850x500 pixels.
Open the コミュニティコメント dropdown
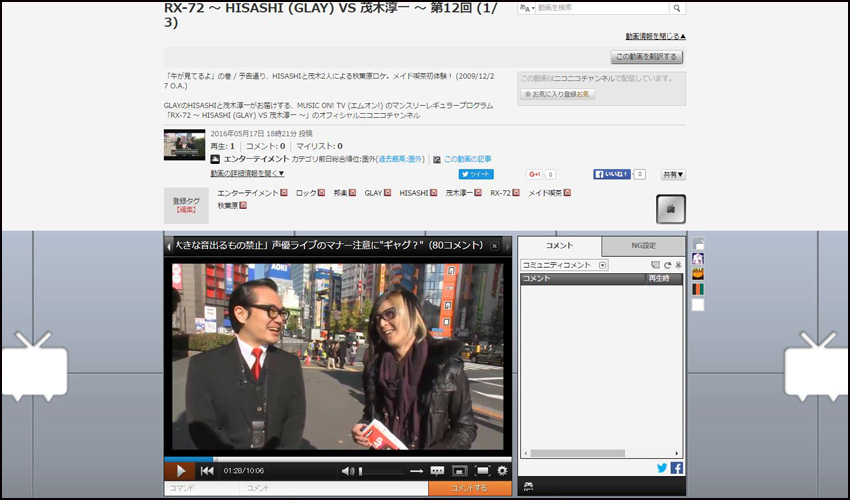564,265
